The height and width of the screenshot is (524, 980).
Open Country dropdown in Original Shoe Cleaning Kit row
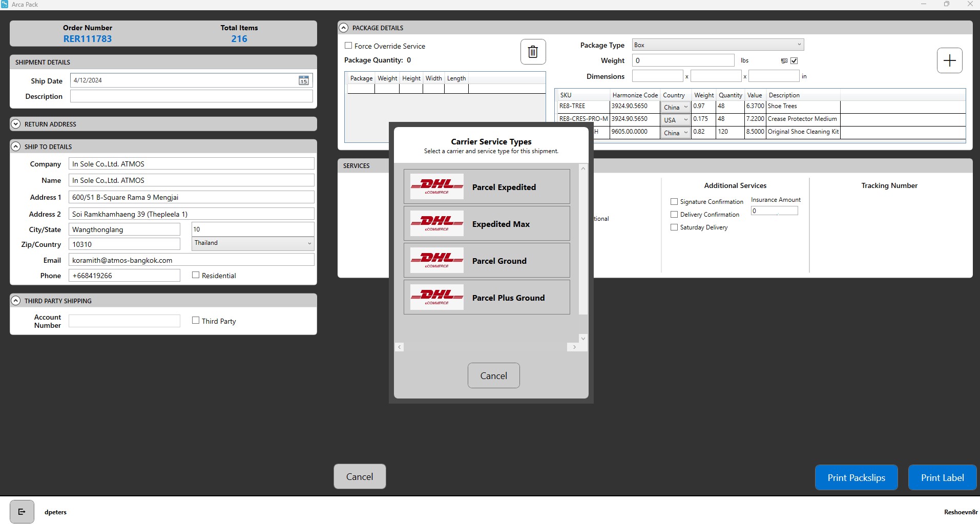(676, 133)
